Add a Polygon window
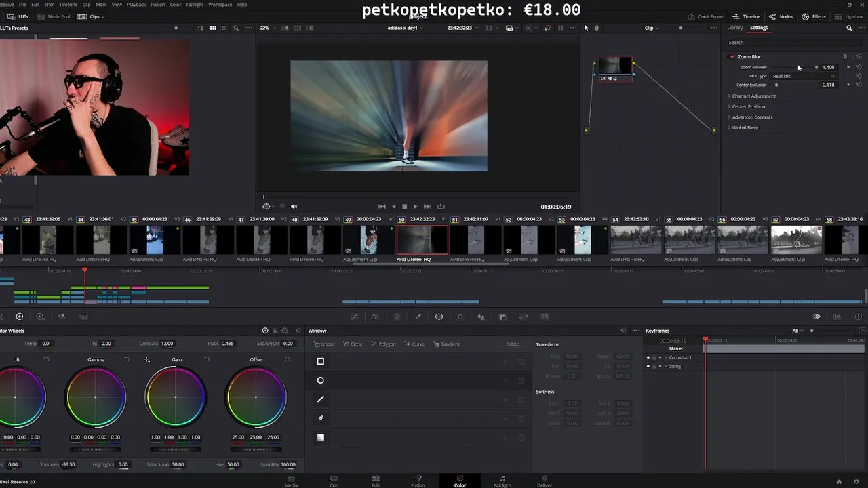The height and width of the screenshot is (488, 868). pos(383,344)
